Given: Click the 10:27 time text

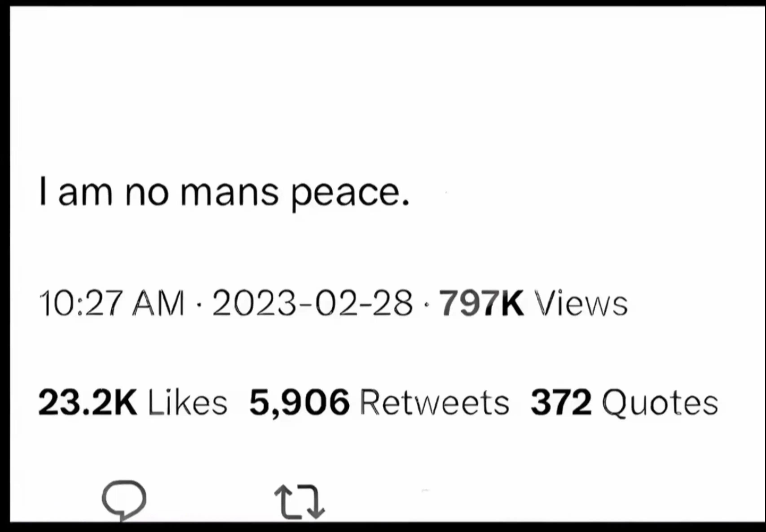Looking at the screenshot, I should tap(80, 303).
